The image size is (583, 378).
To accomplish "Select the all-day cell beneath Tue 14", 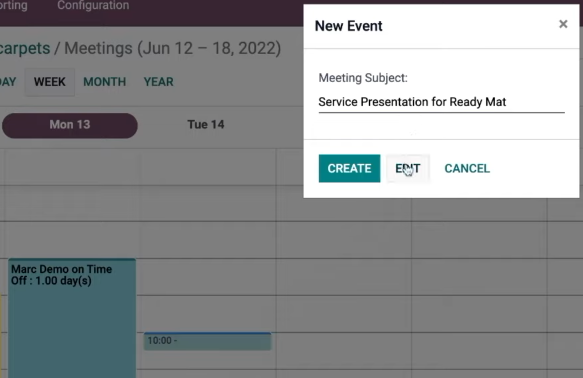I will click(x=208, y=167).
